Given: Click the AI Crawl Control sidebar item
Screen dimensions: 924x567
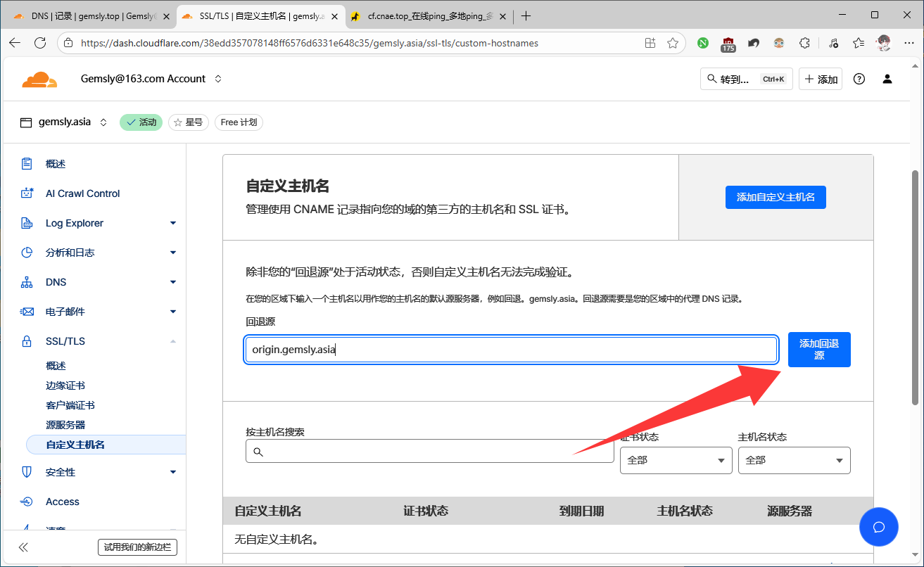Looking at the screenshot, I should pyautogui.click(x=82, y=193).
